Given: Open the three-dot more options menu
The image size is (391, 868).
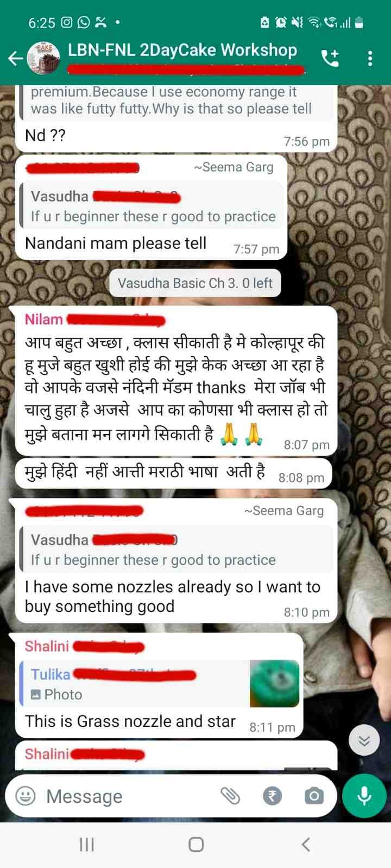Looking at the screenshot, I should (370, 58).
